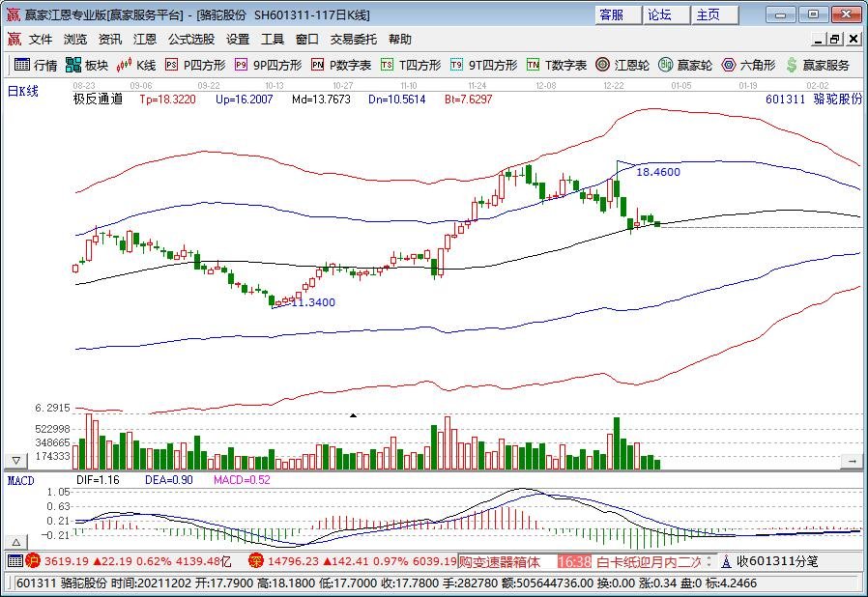Open the 江恩 menu
868x597 pixels.
[x=145, y=39]
